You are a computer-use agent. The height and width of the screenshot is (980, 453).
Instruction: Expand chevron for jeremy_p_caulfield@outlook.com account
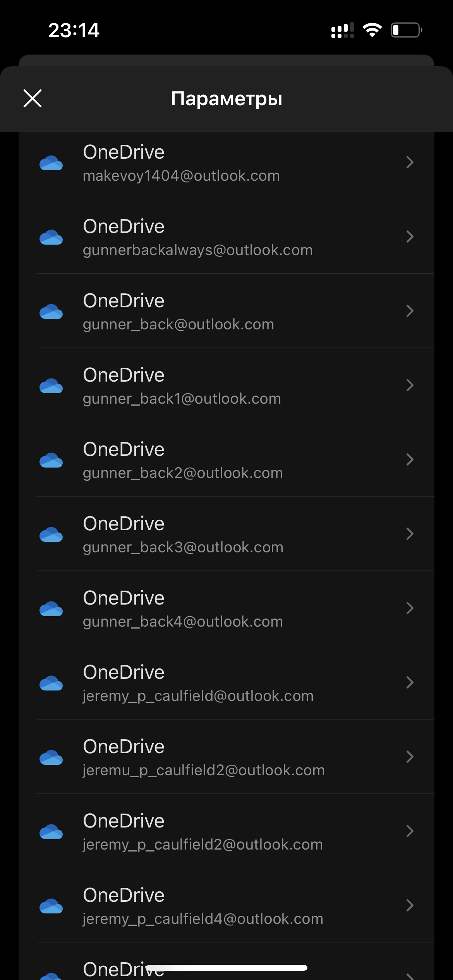(410, 682)
